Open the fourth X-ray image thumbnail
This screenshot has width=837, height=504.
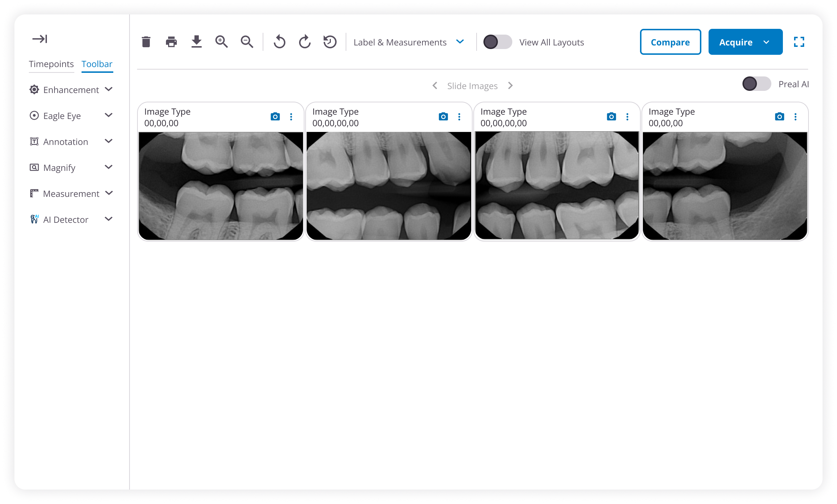(725, 185)
